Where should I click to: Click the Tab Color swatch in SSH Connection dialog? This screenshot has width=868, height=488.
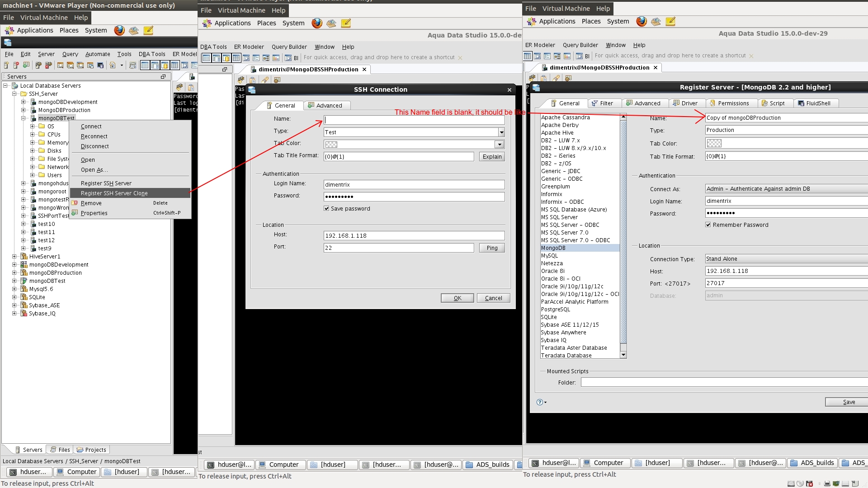click(x=331, y=145)
